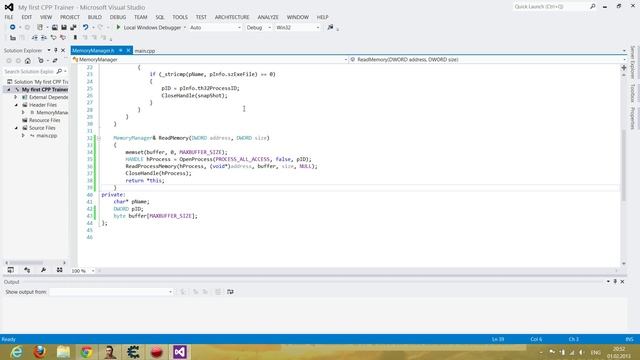Save the current file with Save icon
Viewport: 640px width, 360px height.
tap(64, 27)
